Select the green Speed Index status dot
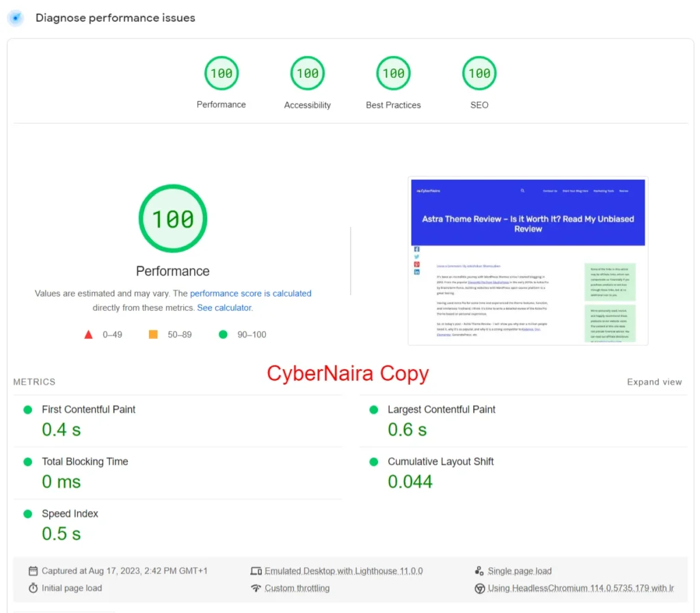The image size is (700, 613). pyautogui.click(x=28, y=513)
